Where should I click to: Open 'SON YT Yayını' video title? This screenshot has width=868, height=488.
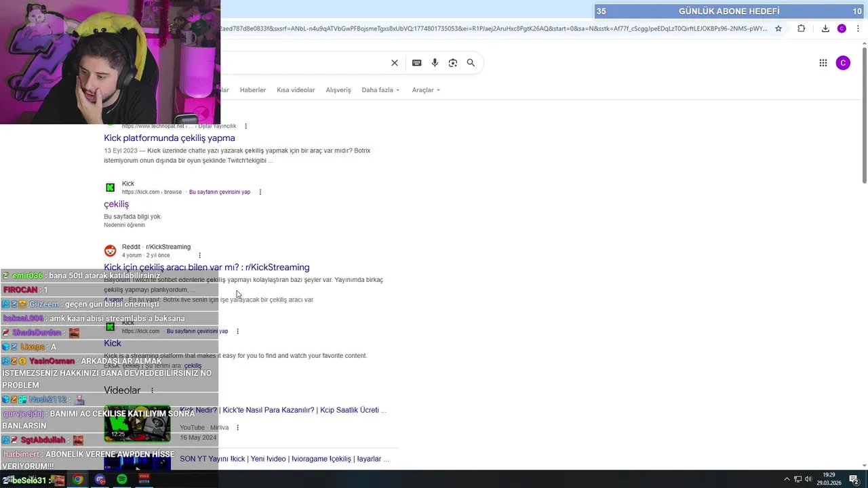click(x=284, y=459)
